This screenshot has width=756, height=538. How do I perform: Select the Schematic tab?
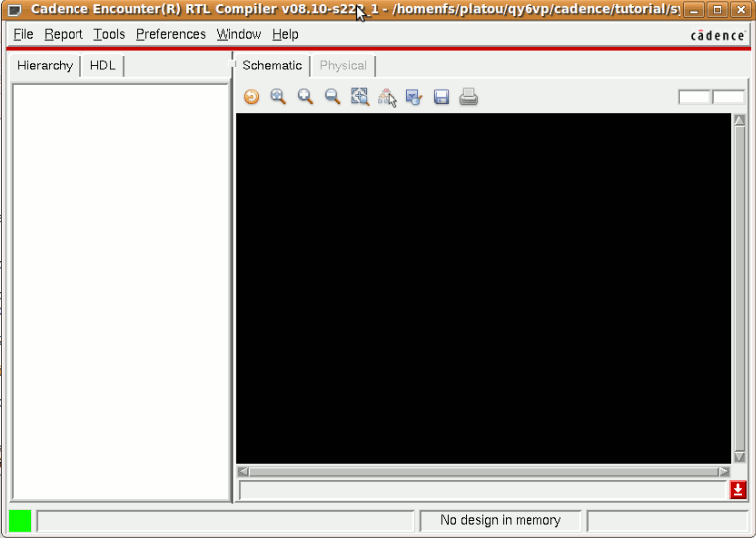point(272,66)
